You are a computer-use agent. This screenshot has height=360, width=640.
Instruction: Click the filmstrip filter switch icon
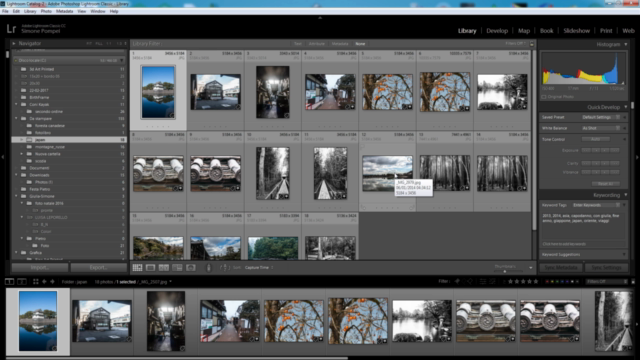[633, 282]
